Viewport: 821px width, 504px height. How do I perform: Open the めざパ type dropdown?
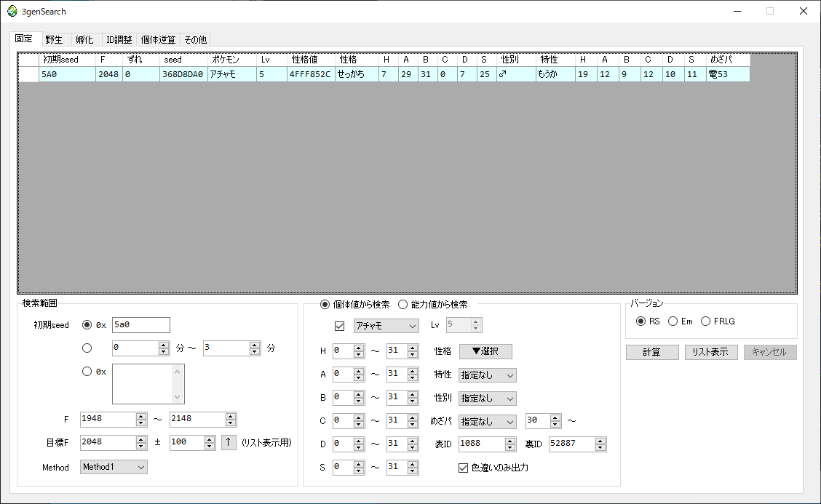488,421
